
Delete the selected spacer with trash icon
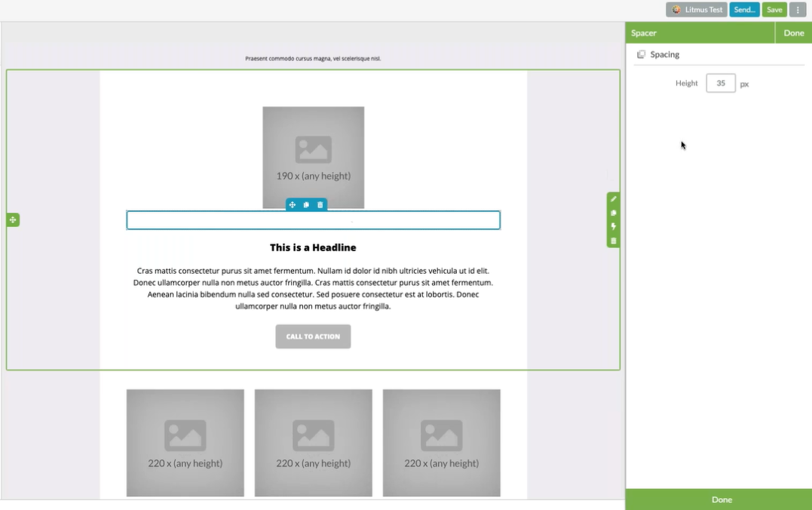[320, 205]
